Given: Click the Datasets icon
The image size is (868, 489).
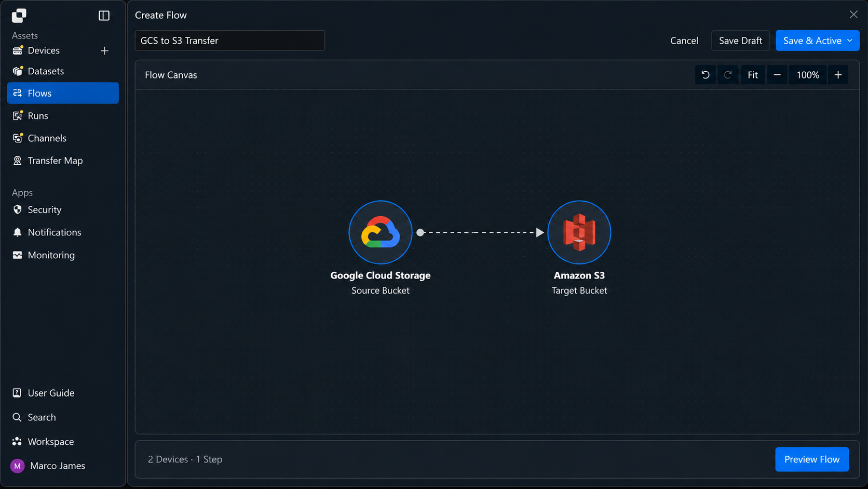Looking at the screenshot, I should [x=18, y=71].
